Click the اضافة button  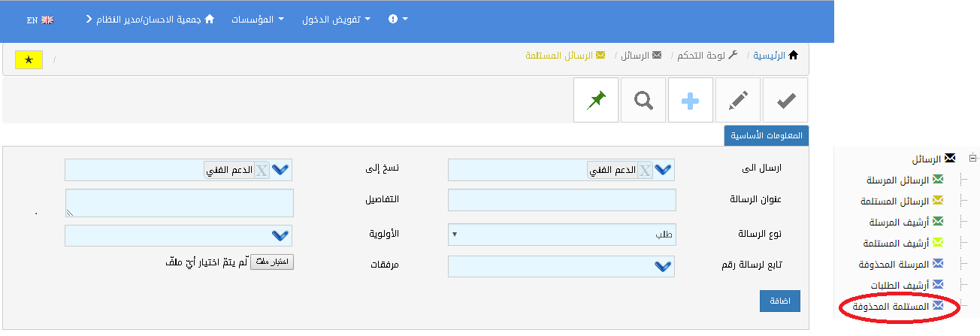click(x=780, y=301)
